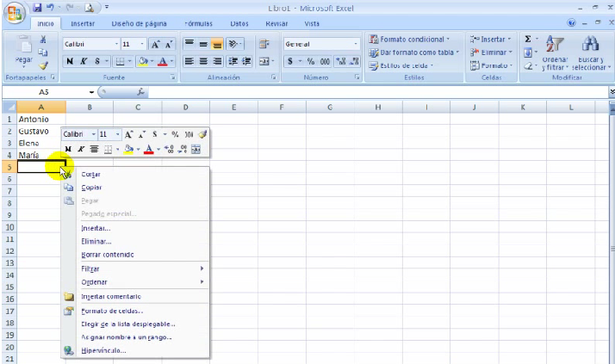Click the Autosum sigma icon

(527, 40)
